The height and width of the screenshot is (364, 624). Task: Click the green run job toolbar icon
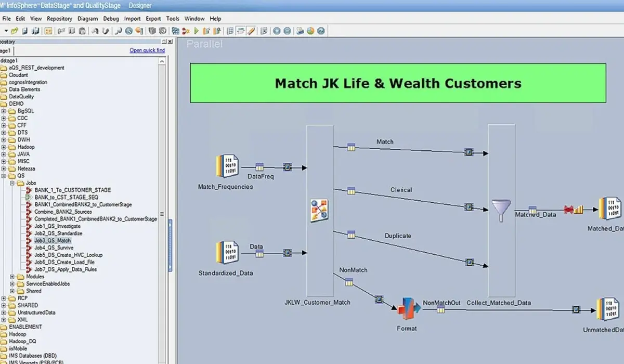(x=197, y=31)
